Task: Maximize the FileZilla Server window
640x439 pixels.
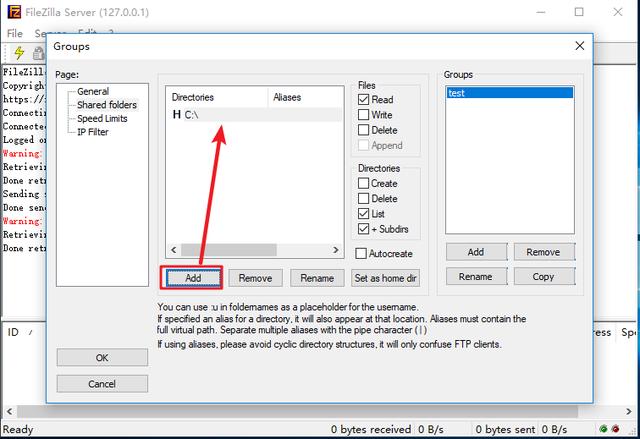Action: coord(579,12)
